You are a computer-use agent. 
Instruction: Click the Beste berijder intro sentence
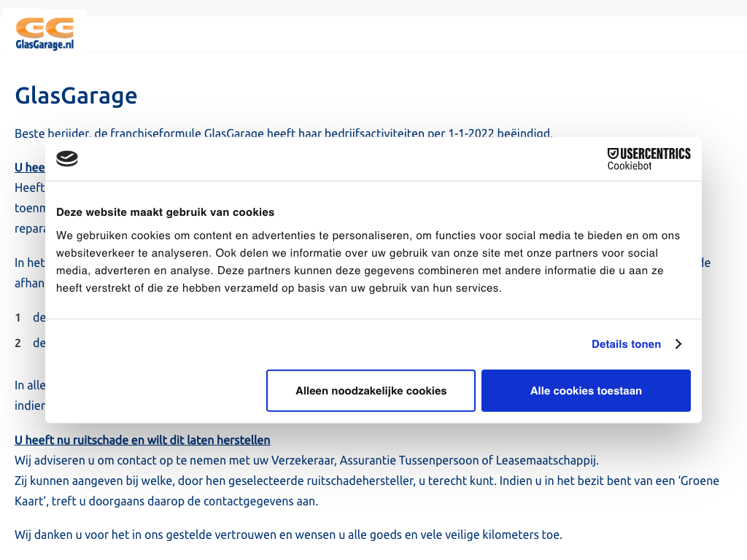(x=283, y=133)
